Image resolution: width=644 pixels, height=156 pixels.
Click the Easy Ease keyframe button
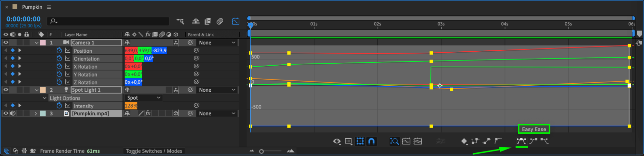click(x=521, y=141)
